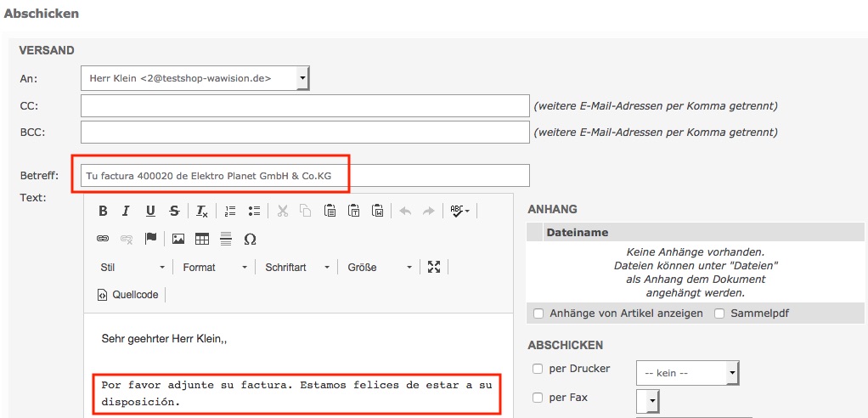Click the Spanish body text paragraph
868x418 pixels.
[297, 393]
